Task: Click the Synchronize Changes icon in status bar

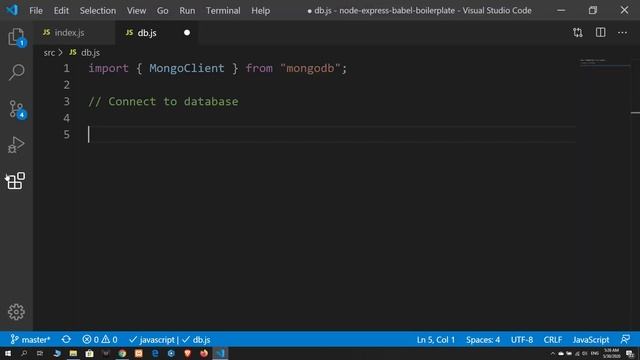Action: click(x=66, y=339)
